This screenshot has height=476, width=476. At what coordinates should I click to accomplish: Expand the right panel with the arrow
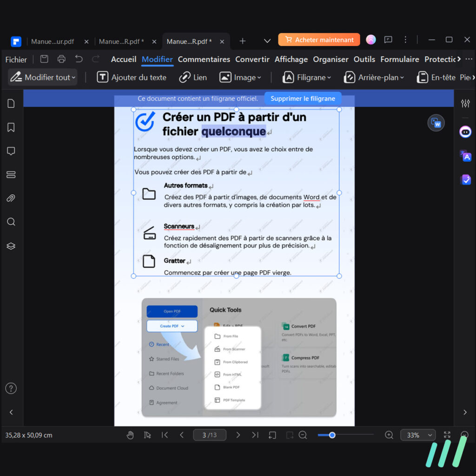(x=465, y=412)
